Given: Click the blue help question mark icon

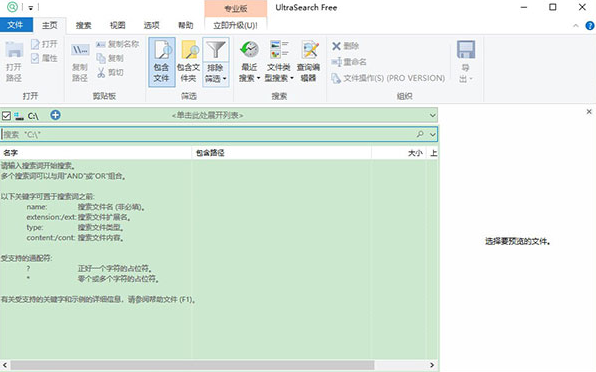Looking at the screenshot, I should (x=590, y=25).
